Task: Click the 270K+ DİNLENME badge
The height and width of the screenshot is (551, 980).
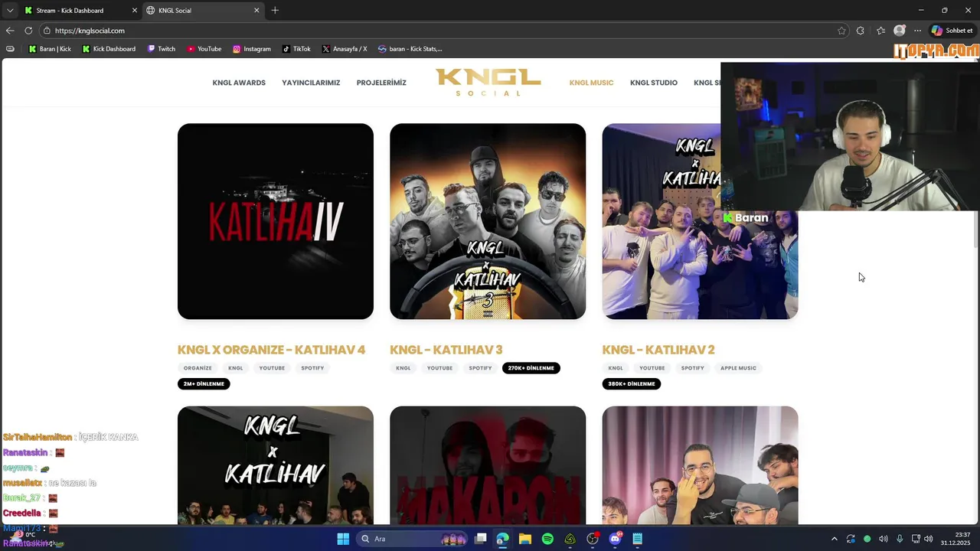Action: 531,368
